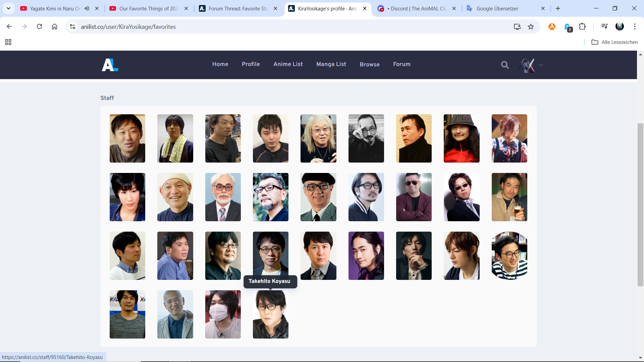Open the Alle Lesezeichen bookmarks folder
Viewport: 644px width, 362px height.
tap(614, 42)
